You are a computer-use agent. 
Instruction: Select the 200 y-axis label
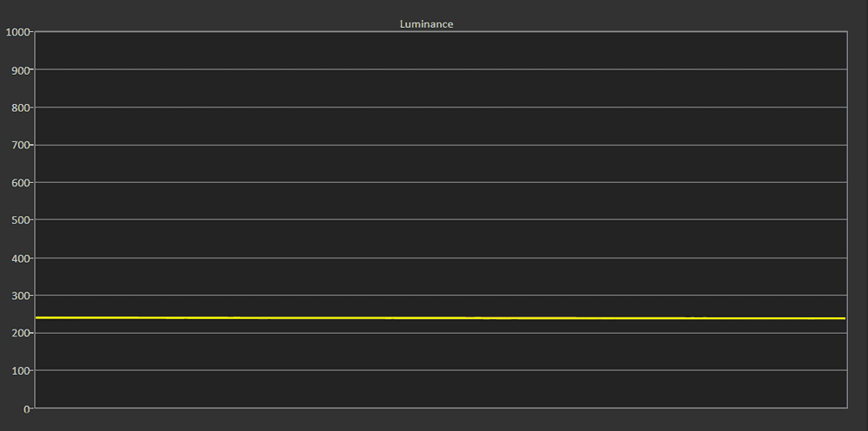(x=21, y=333)
